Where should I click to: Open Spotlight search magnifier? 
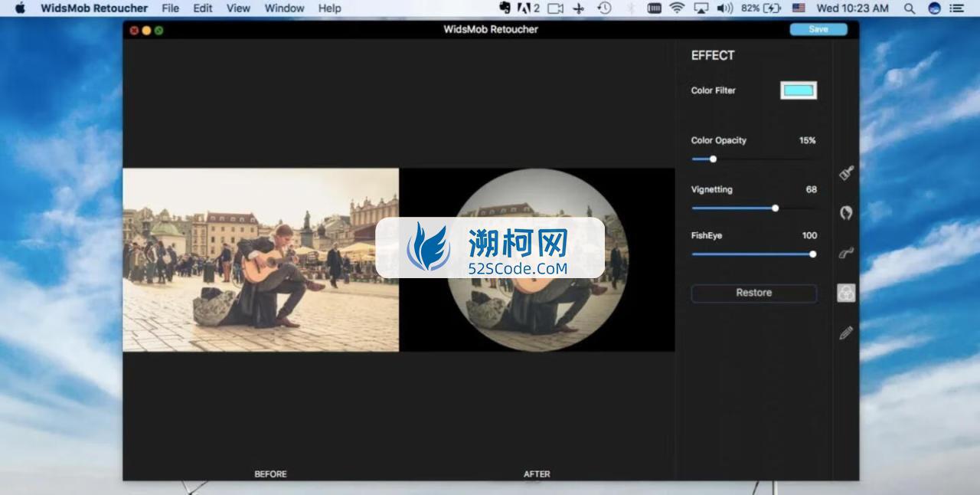[910, 8]
